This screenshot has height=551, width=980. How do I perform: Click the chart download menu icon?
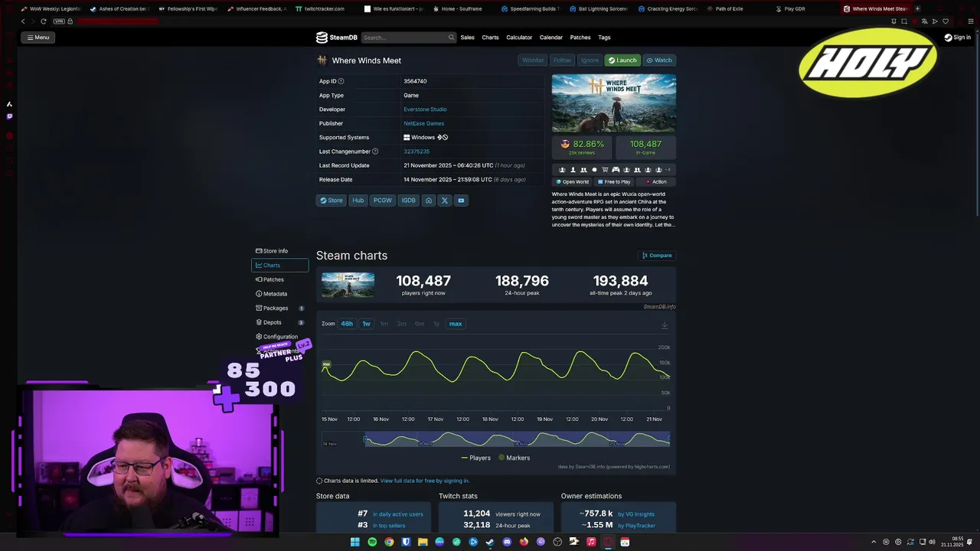point(665,325)
